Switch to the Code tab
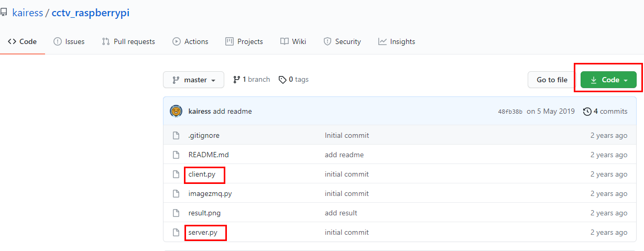Screen dimensions: 644x251 (22, 41)
